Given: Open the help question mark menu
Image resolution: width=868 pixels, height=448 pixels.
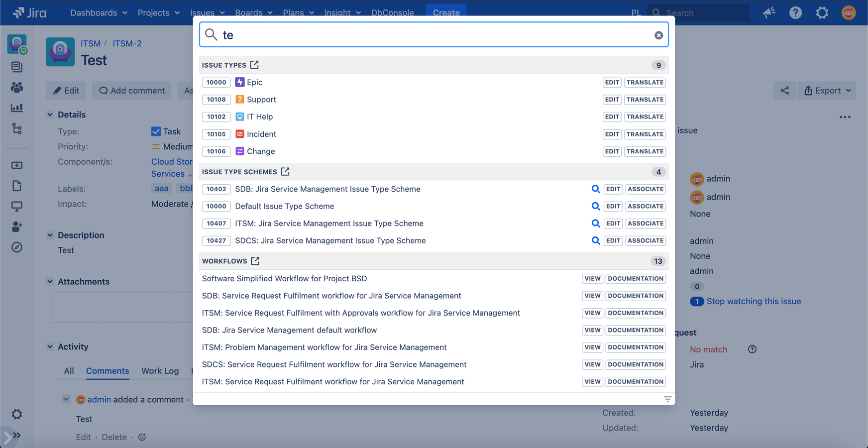Looking at the screenshot, I should point(795,12).
